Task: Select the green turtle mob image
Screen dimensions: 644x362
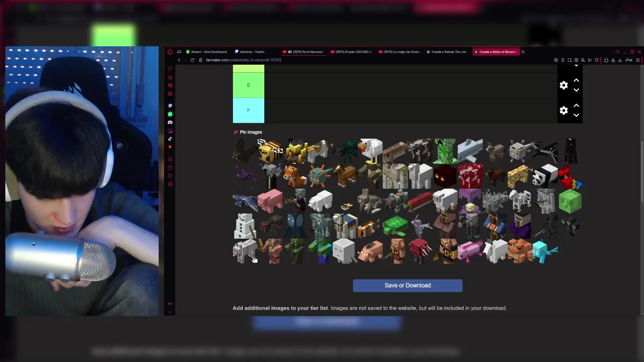Action: pyautogui.click(x=395, y=227)
